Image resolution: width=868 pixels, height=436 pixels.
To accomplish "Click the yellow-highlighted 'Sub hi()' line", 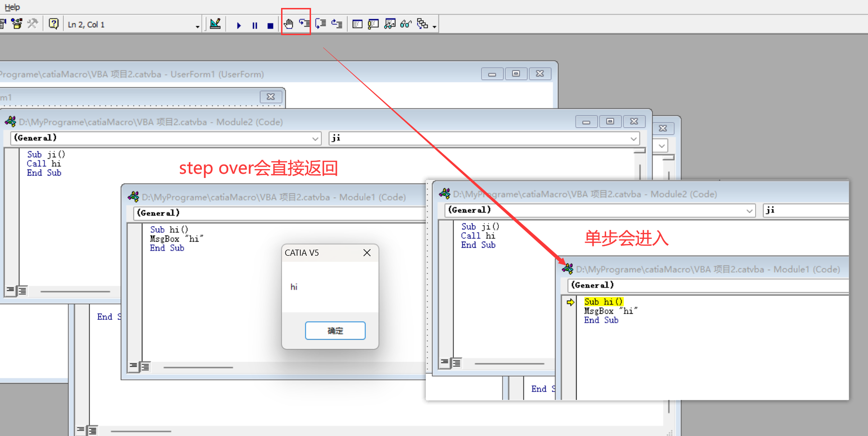I will click(603, 302).
